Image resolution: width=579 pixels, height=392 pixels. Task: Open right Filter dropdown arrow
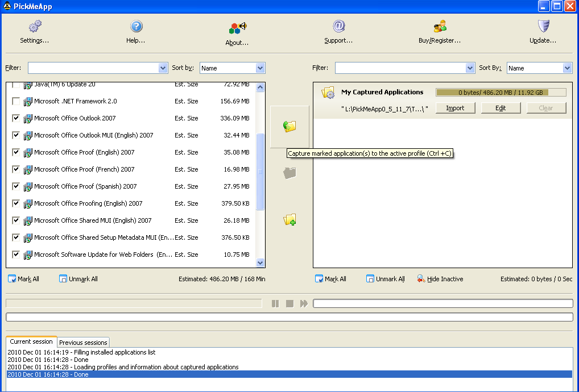click(470, 68)
